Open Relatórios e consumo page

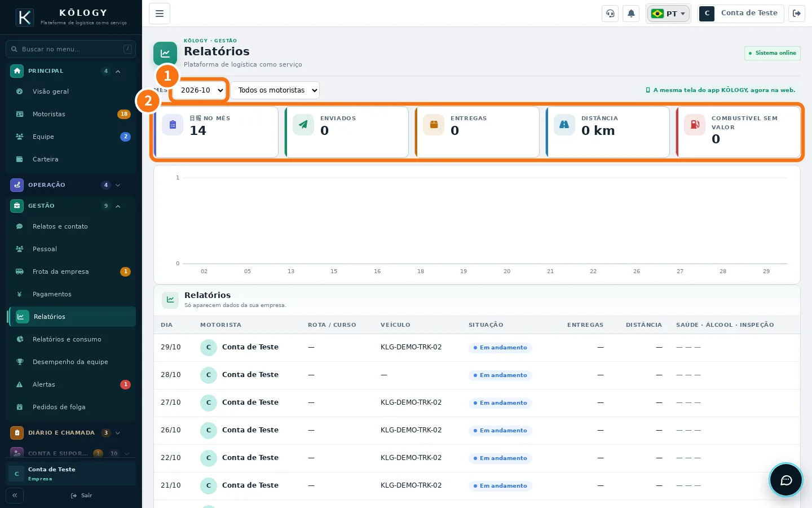[71, 339]
